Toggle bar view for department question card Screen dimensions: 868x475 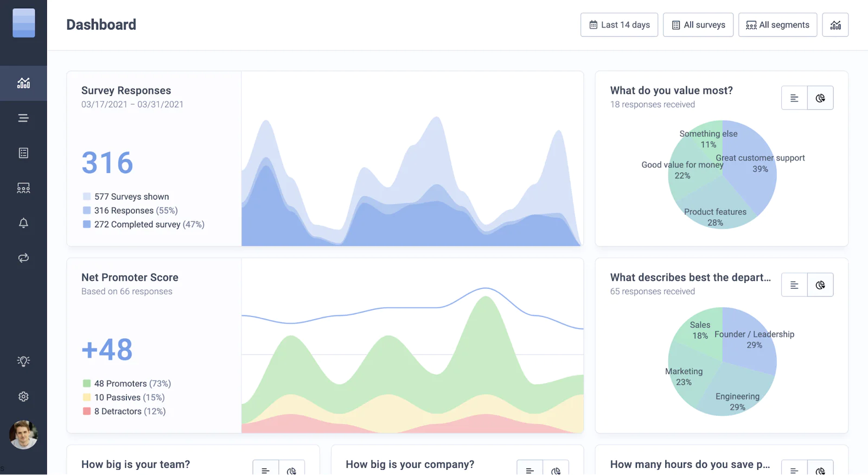tap(794, 285)
